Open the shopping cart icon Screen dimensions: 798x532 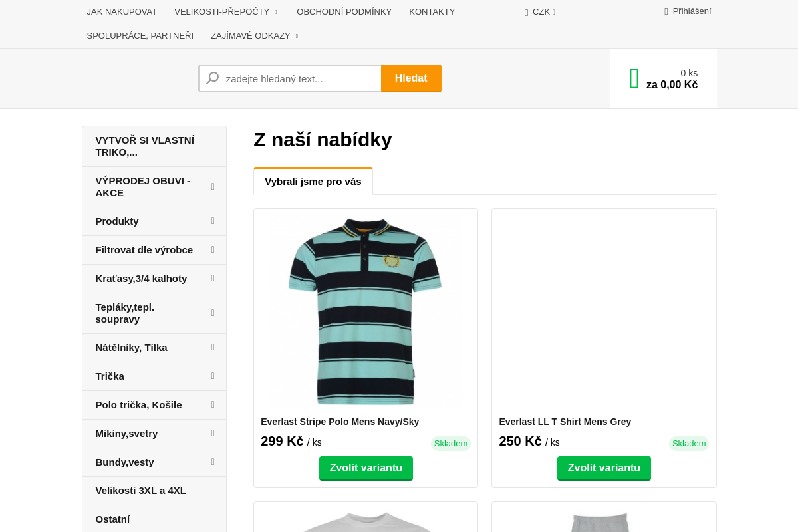pyautogui.click(x=634, y=78)
